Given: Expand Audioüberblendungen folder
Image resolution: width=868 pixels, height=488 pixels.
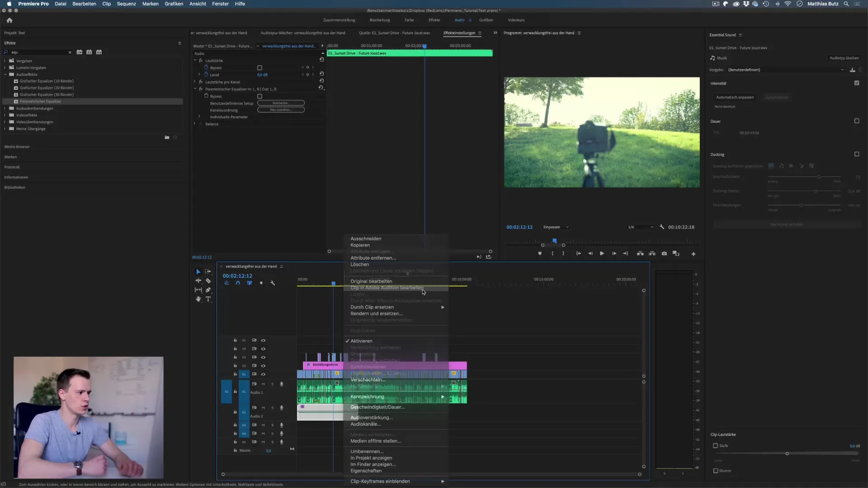Looking at the screenshot, I should pos(5,108).
